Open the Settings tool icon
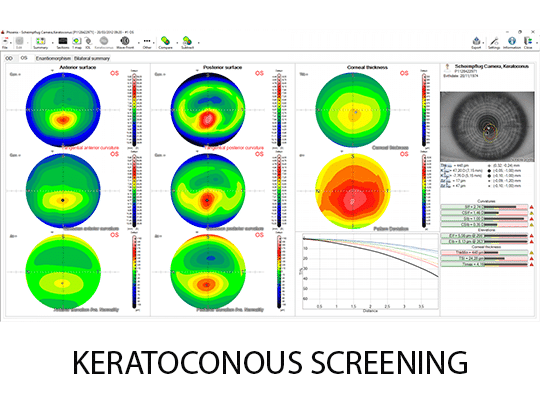The width and height of the screenshot is (540, 400). pos(494,43)
